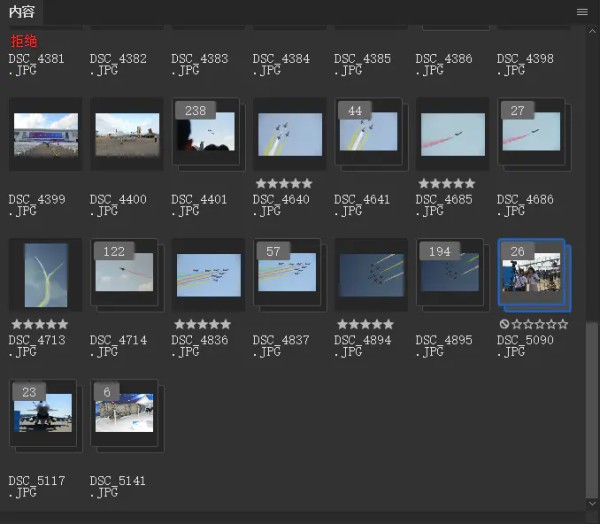Click the red 拒绝 label
The height and width of the screenshot is (524, 600).
24,41
